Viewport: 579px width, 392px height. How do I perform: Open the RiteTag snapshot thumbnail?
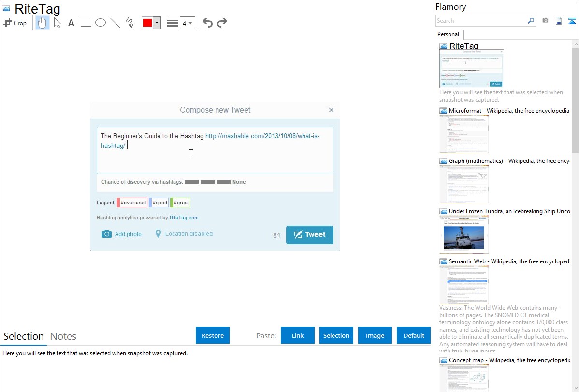point(471,69)
